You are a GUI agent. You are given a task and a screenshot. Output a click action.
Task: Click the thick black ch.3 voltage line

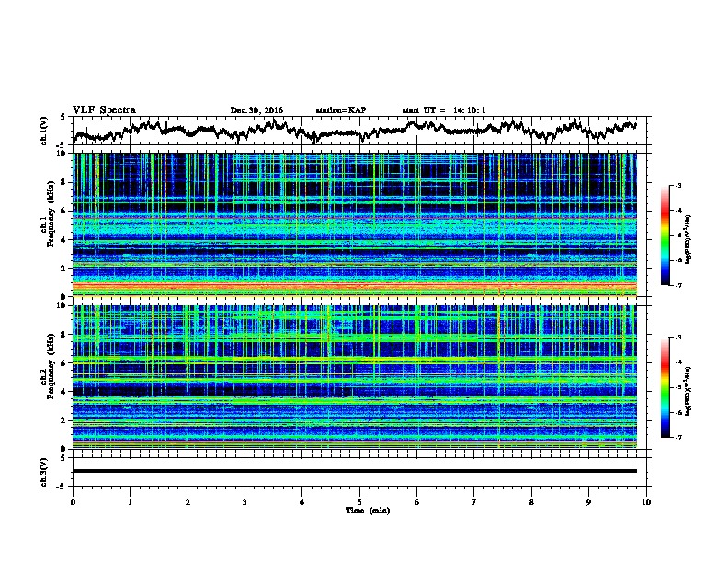click(x=354, y=471)
